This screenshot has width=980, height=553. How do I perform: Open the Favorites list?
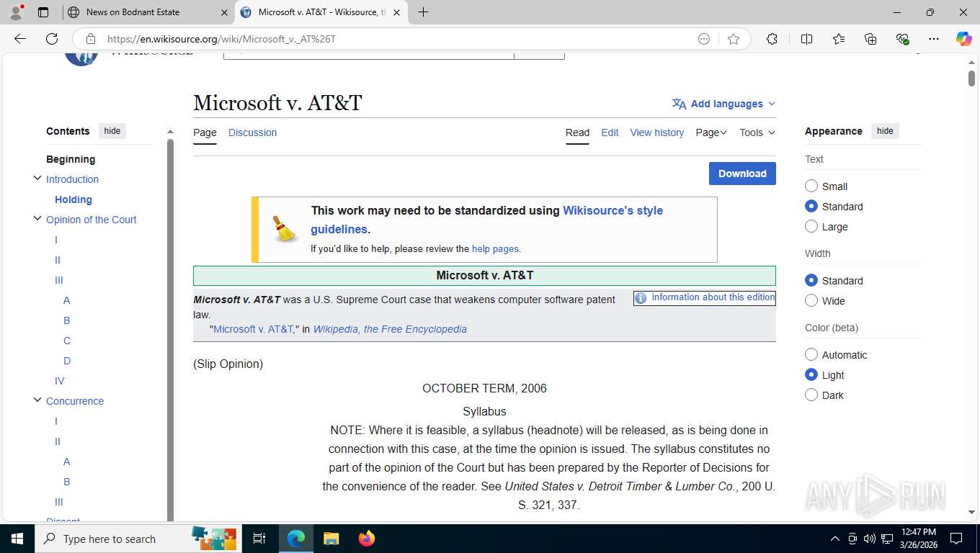pyautogui.click(x=839, y=39)
